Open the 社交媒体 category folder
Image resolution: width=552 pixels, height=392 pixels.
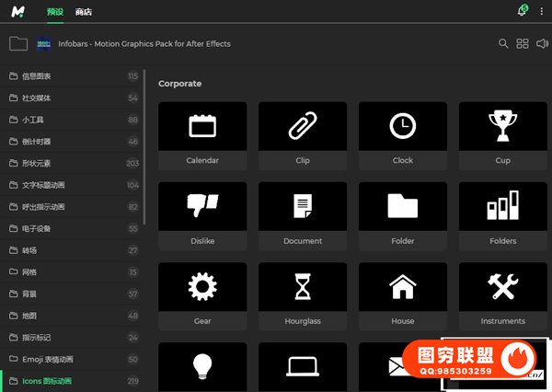(x=37, y=98)
